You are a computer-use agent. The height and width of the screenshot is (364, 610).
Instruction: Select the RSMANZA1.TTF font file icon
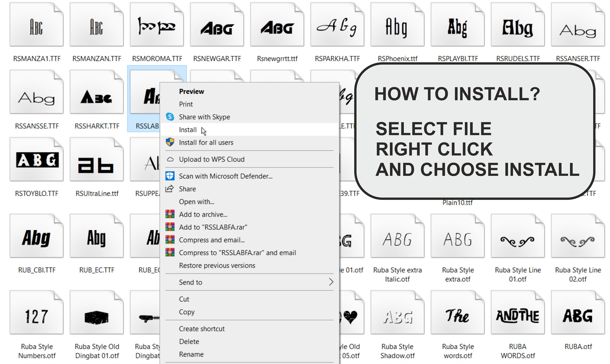[37, 25]
